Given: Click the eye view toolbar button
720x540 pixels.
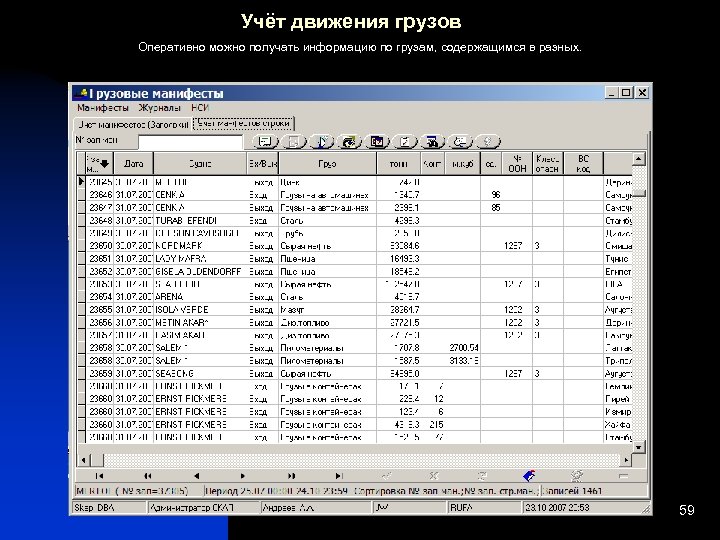Looking at the screenshot, I should pyautogui.click(x=349, y=142).
